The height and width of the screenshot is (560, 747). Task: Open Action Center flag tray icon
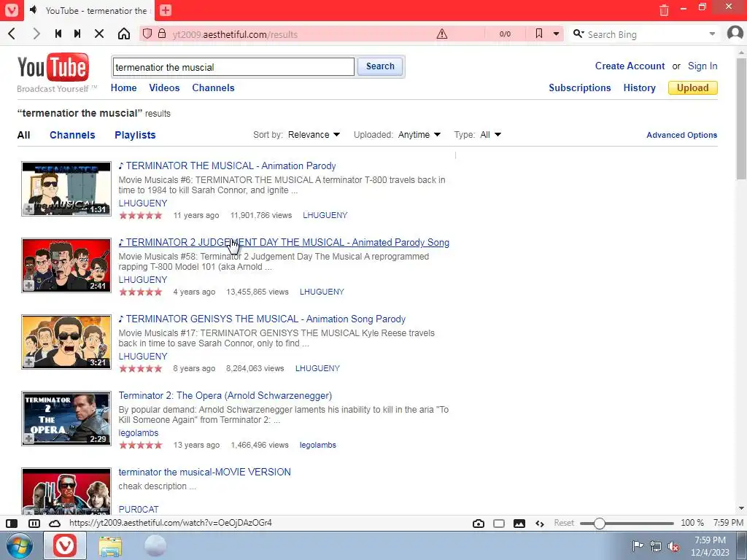[638, 546]
